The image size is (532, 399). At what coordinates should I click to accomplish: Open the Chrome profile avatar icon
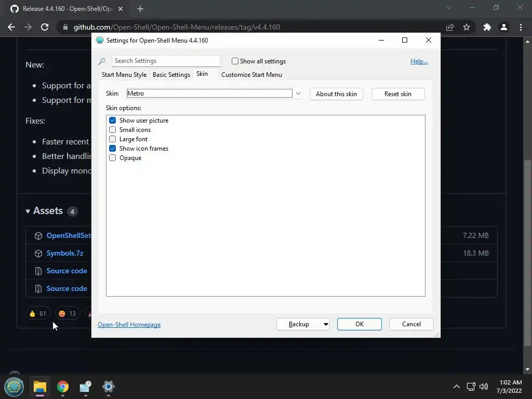point(504,27)
